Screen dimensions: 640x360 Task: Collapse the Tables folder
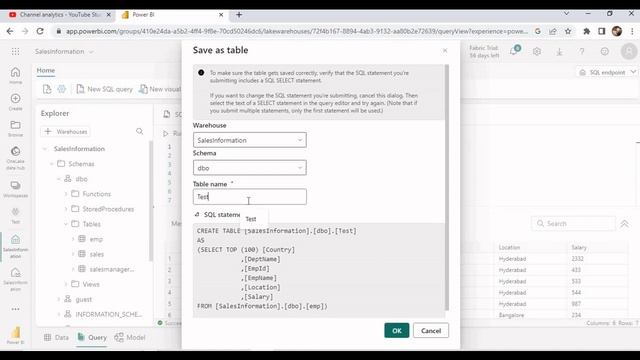coord(66,224)
